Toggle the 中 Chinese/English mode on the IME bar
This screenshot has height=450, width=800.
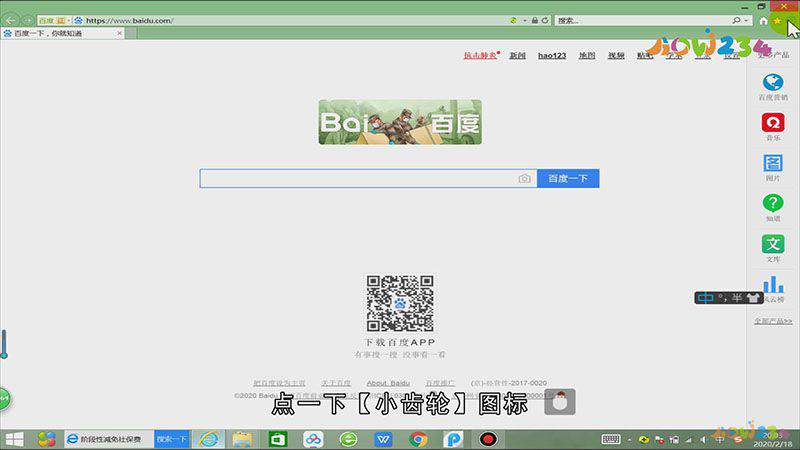[x=706, y=298]
